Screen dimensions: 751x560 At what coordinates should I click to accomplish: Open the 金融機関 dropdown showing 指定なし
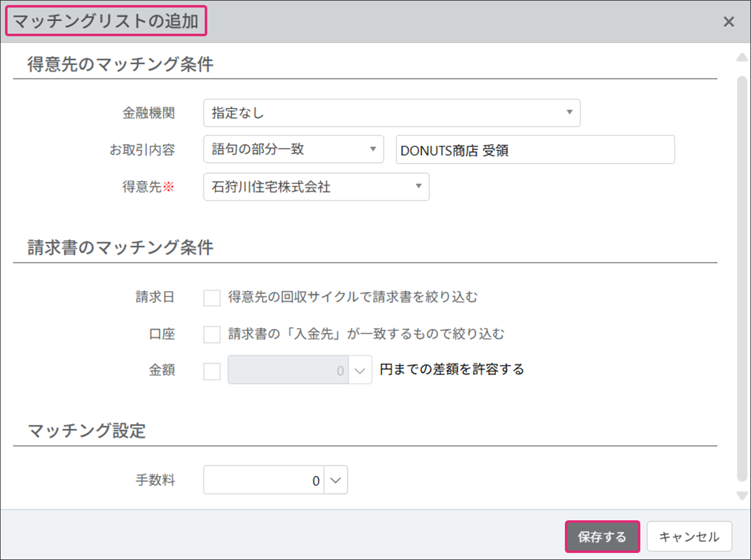(x=391, y=113)
